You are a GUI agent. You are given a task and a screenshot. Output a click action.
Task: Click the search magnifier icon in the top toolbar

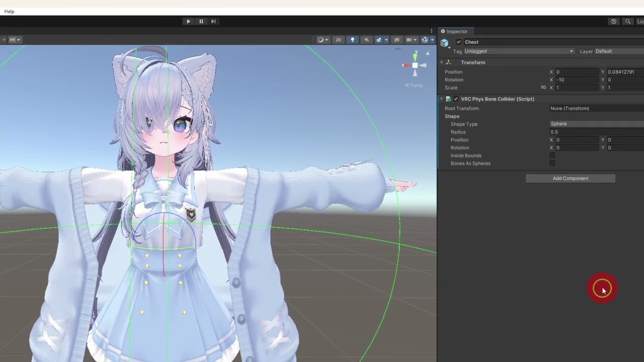pyautogui.click(x=627, y=21)
